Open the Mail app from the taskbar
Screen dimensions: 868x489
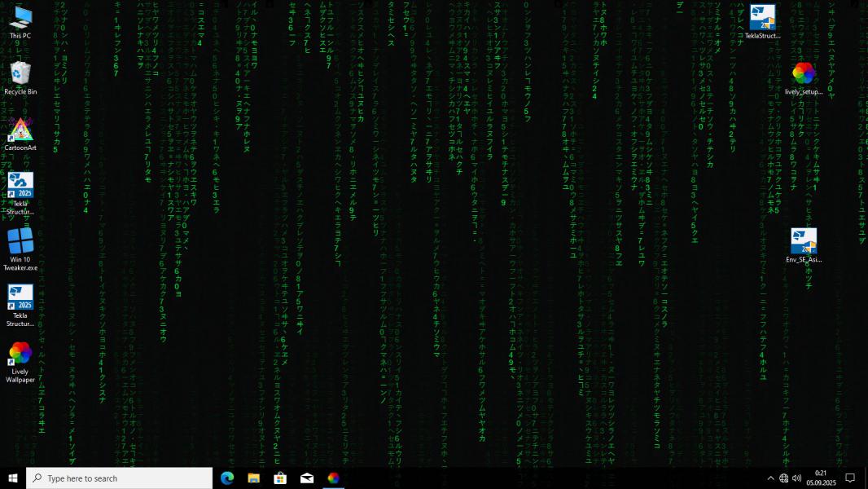click(x=307, y=478)
